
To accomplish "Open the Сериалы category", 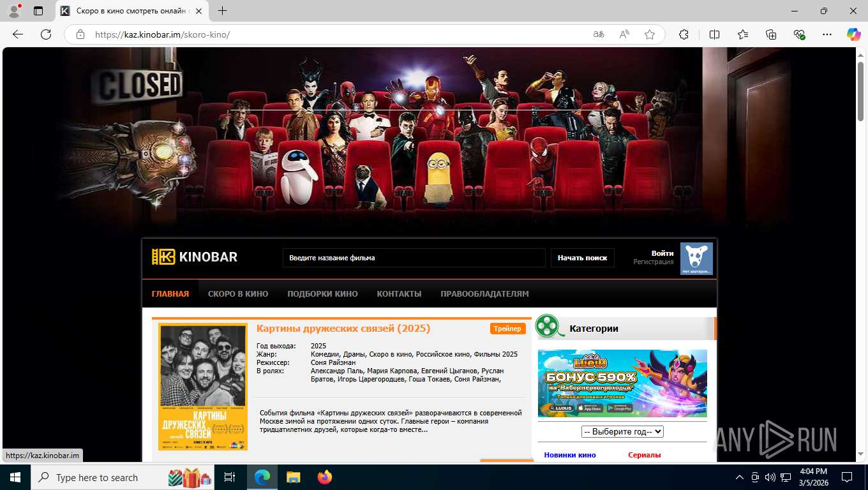I will 645,455.
